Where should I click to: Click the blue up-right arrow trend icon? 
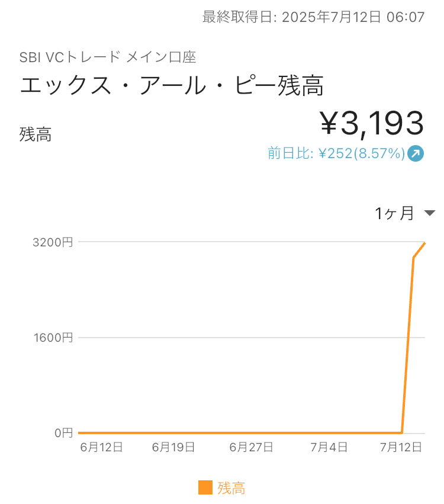[x=416, y=153]
